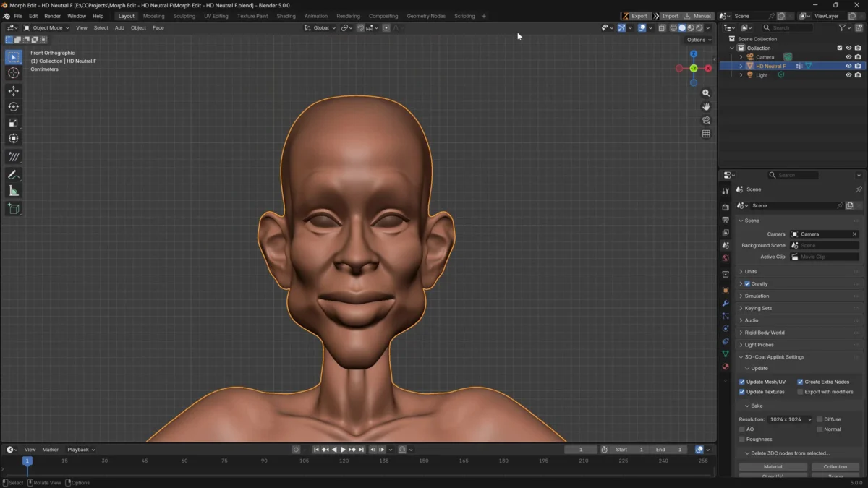Open the Object properties tab
The height and width of the screenshot is (488, 868).
pyautogui.click(x=726, y=291)
